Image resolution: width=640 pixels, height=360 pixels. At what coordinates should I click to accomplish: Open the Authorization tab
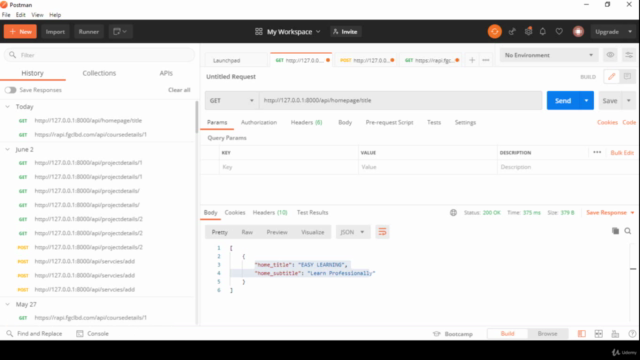[x=259, y=122]
